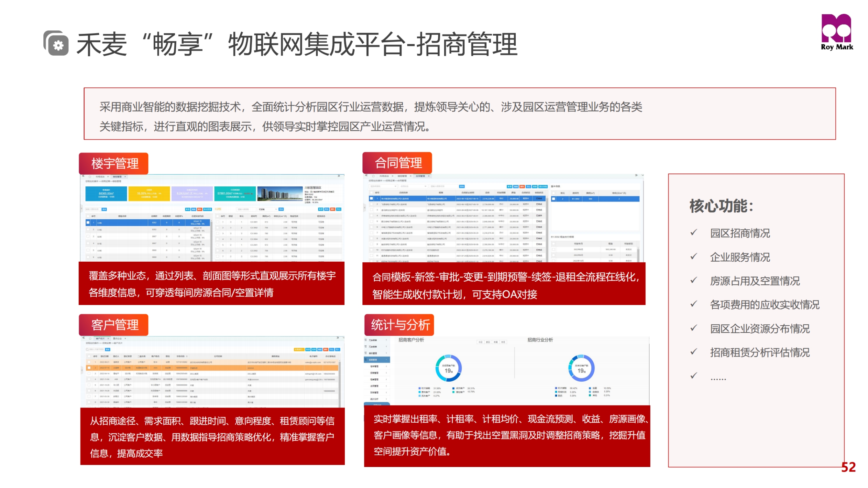Click the yellow 出租率 16.35% stat card
Image resolution: width=868 pixels, height=488 pixels.
(149, 194)
